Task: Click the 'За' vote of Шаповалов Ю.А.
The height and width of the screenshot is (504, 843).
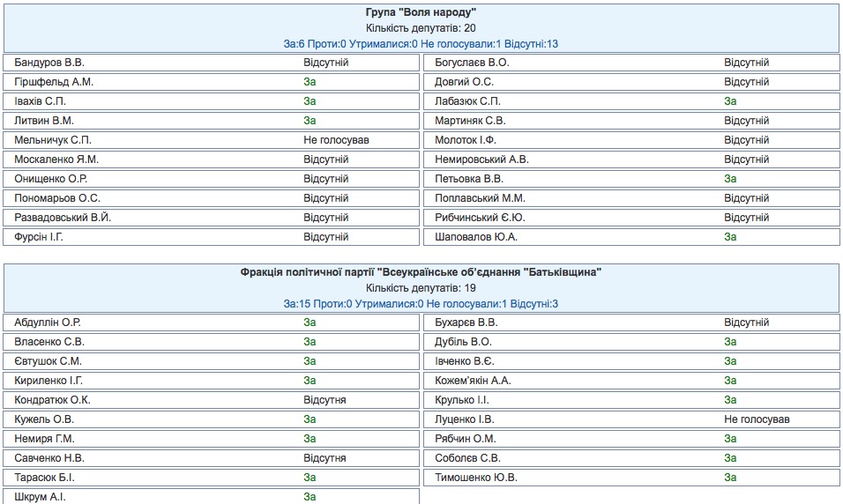Action: click(x=730, y=237)
